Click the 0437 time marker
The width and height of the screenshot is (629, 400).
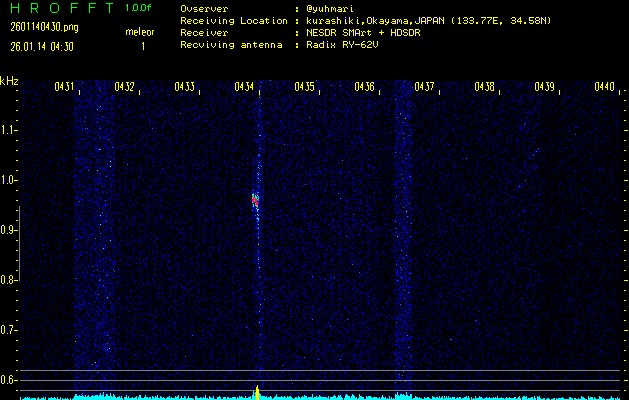click(424, 87)
